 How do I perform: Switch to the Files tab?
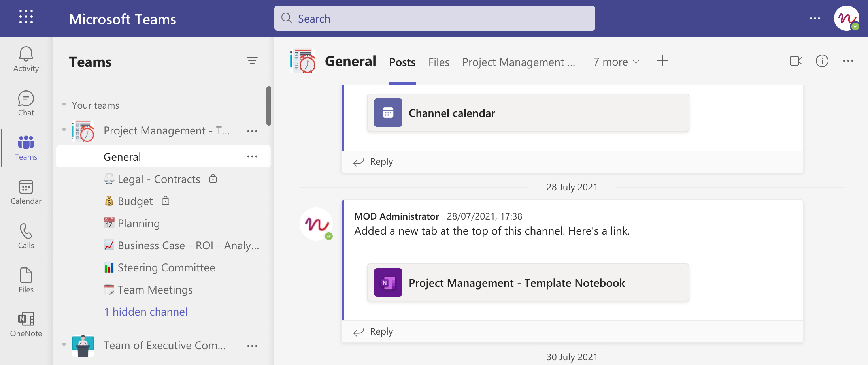(x=439, y=62)
